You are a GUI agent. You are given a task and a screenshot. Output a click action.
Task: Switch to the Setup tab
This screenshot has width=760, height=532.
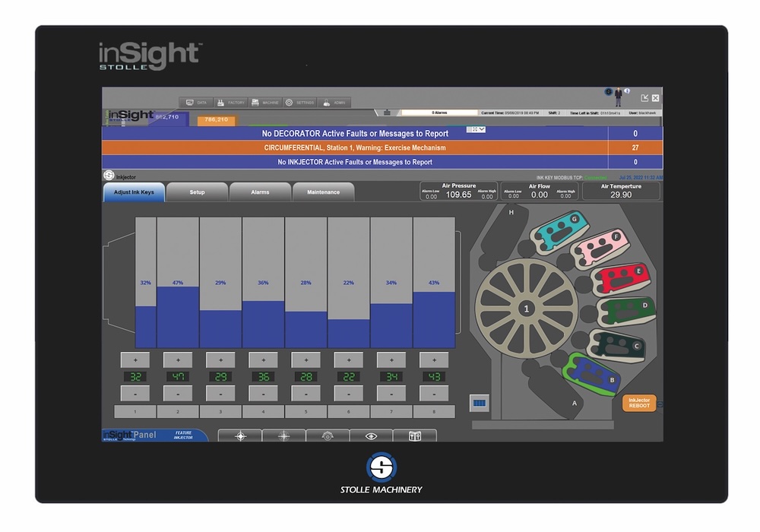(x=197, y=192)
